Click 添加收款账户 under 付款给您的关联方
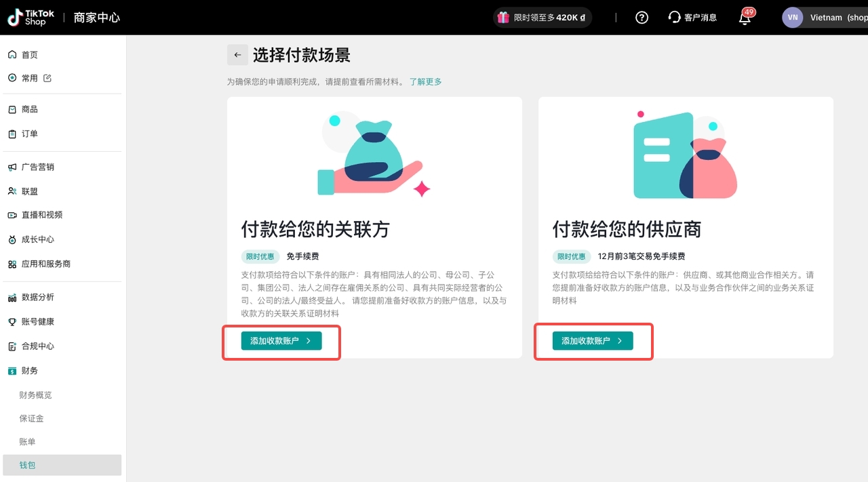The image size is (868, 482). [x=281, y=341]
